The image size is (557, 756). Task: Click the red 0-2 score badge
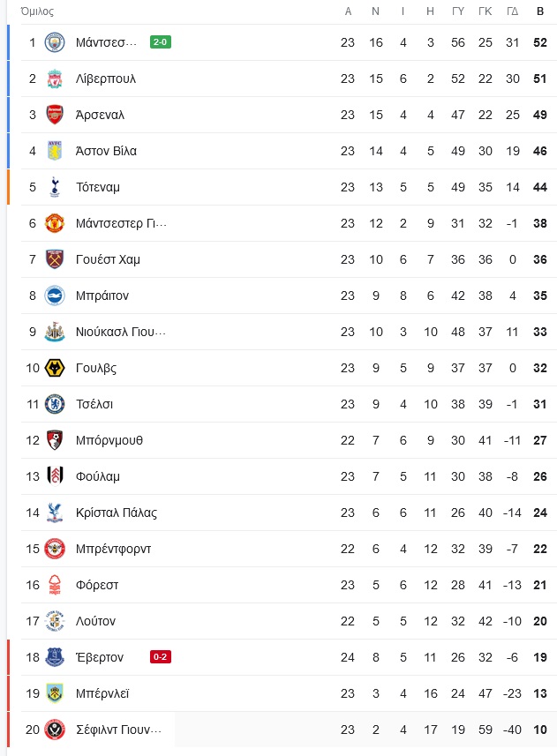pos(160,657)
